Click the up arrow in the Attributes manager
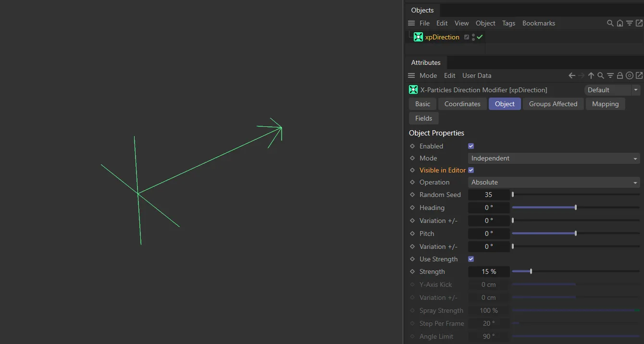 [591, 75]
